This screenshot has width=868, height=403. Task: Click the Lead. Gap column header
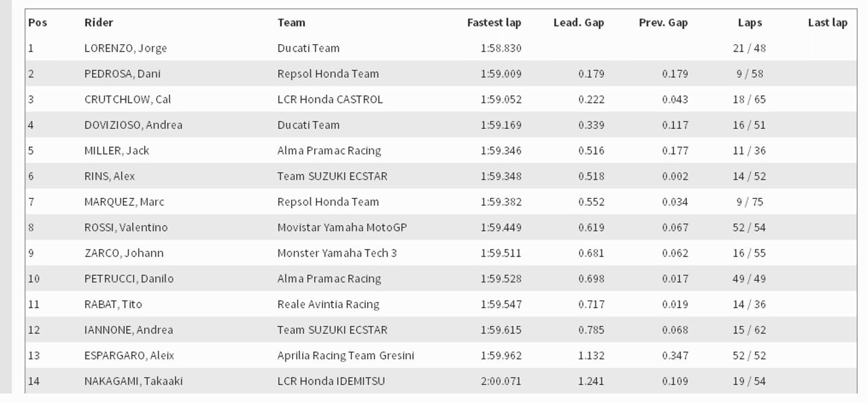pos(578,23)
